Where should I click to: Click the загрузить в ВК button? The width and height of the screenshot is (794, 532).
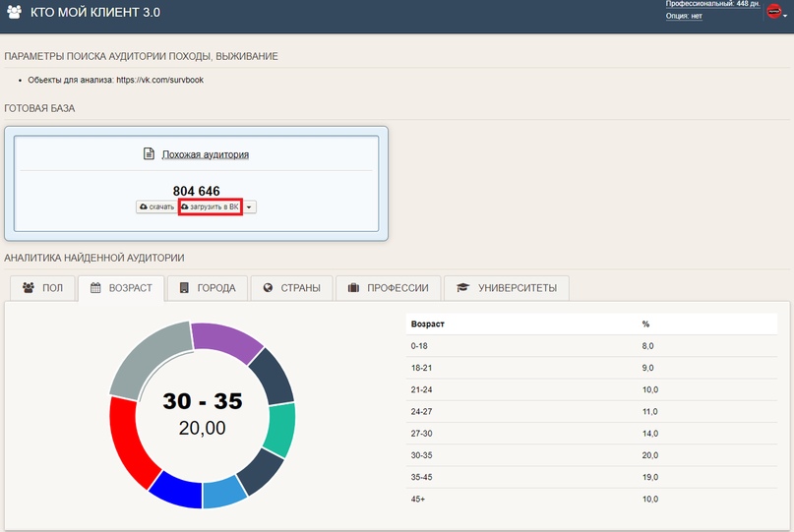pyautogui.click(x=210, y=207)
